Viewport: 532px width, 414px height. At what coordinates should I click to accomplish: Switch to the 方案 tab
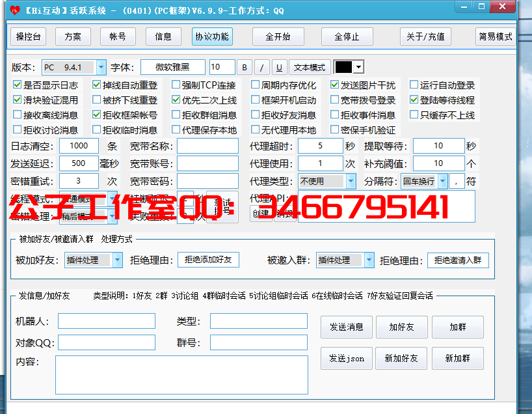click(73, 36)
